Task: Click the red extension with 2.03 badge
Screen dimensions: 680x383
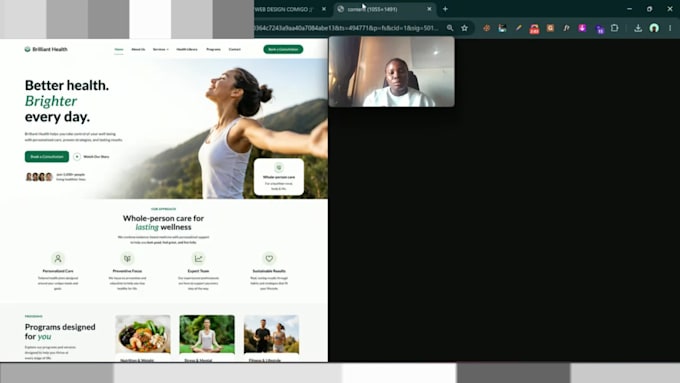Action: (534, 29)
